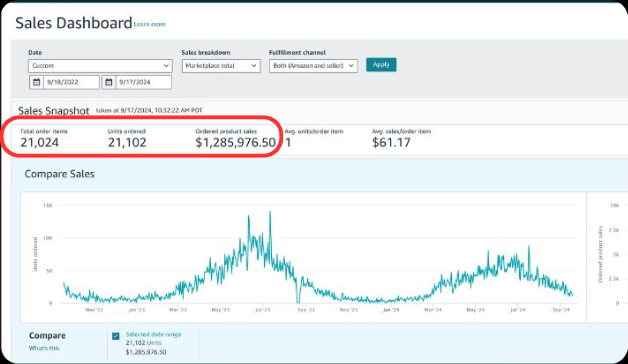Image resolution: width=628 pixels, height=364 pixels.
Task: Click the Jul '23 axis label
Action: click(263, 310)
